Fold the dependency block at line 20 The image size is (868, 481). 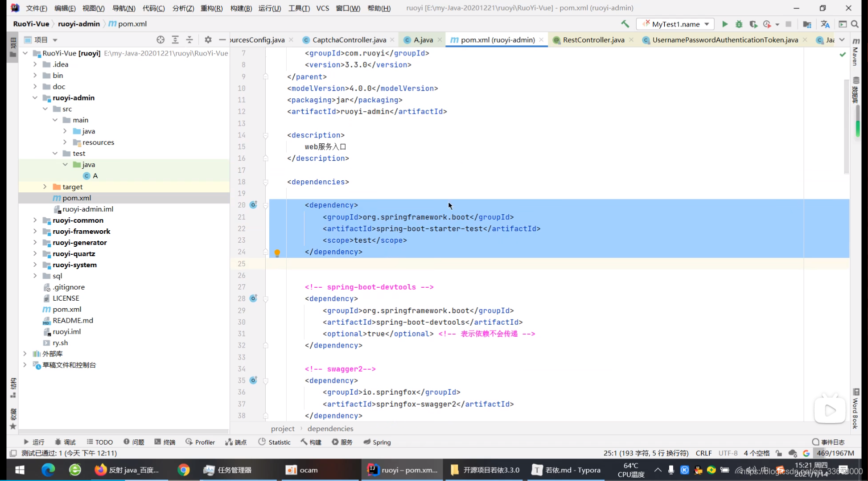click(x=266, y=205)
